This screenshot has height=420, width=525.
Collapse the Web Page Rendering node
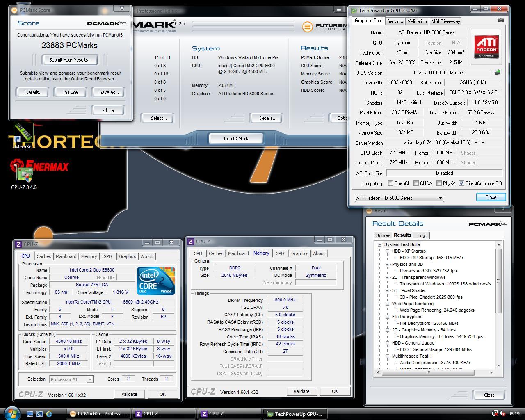(387, 304)
